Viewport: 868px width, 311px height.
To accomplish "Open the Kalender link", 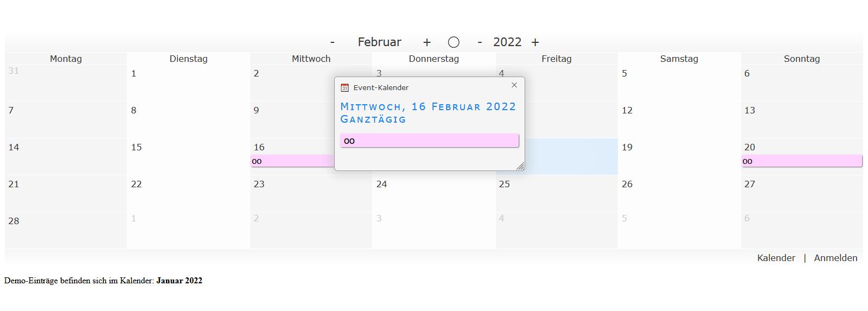I will (x=776, y=258).
